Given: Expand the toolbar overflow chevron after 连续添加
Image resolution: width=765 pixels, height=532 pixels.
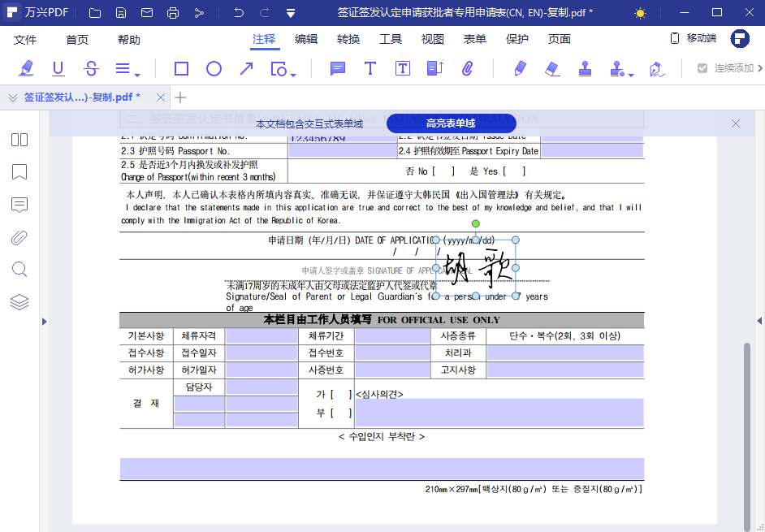Looking at the screenshot, I should coord(760,68).
